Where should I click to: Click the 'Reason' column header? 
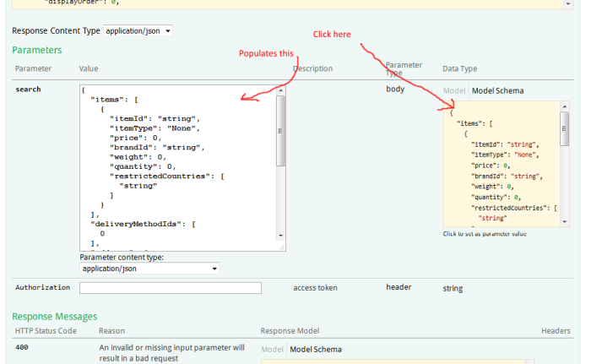tap(111, 331)
